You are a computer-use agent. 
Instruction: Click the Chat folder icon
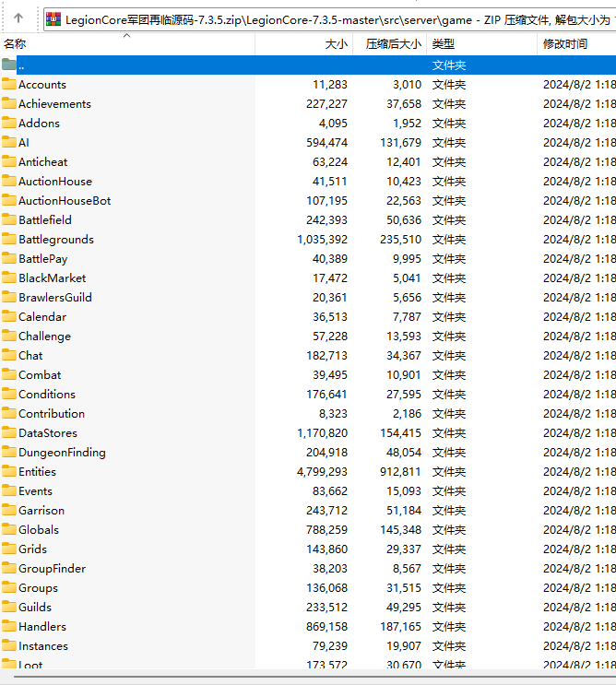click(x=8, y=355)
